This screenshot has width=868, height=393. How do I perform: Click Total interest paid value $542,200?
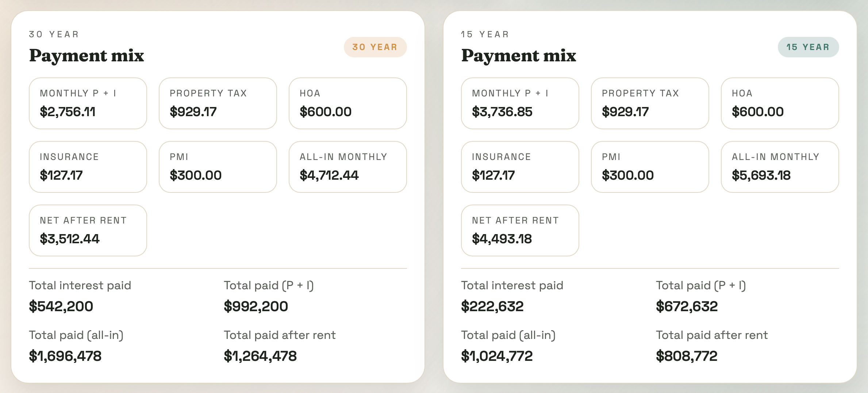(61, 306)
